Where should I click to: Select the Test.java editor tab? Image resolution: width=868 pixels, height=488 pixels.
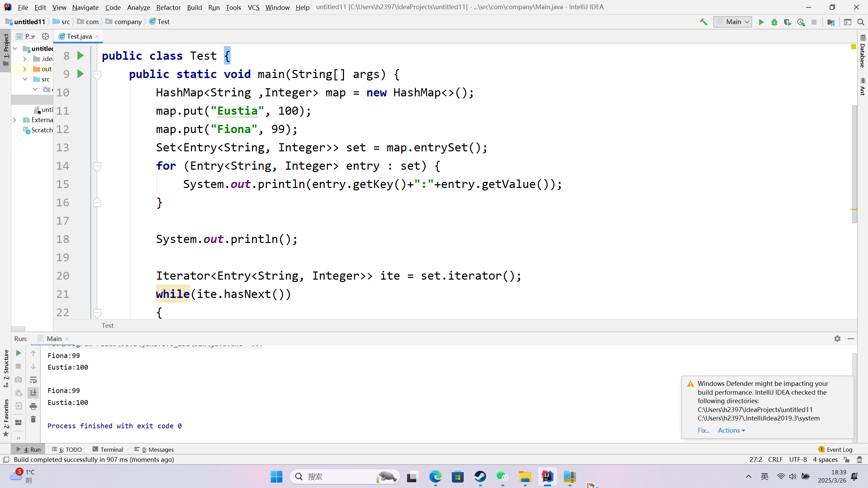pos(78,36)
